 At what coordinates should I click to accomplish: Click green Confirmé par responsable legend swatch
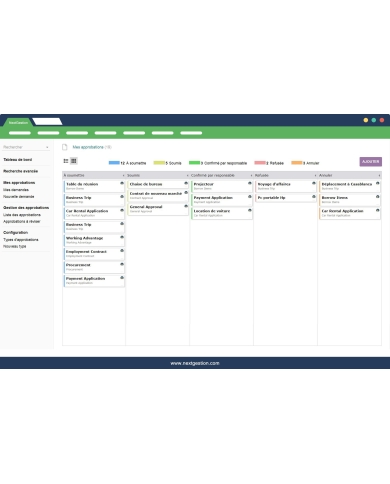pos(194,163)
